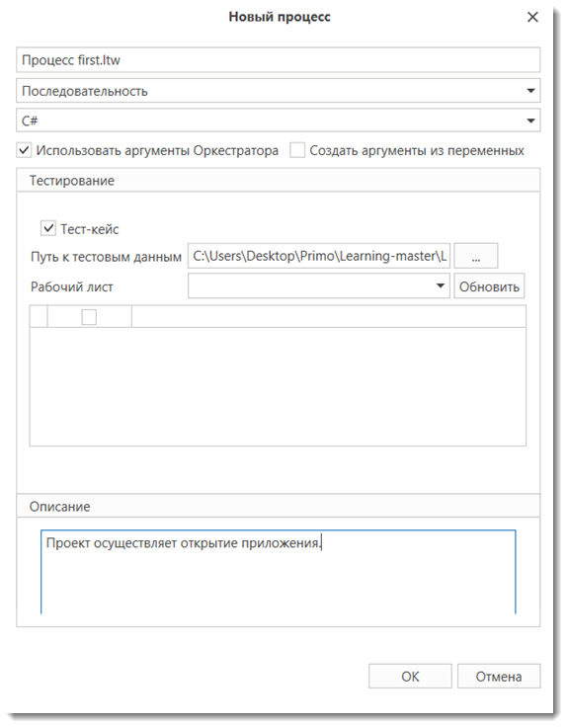Click the 'Рабочий лист' label
568x728 pixels.
tap(72, 286)
